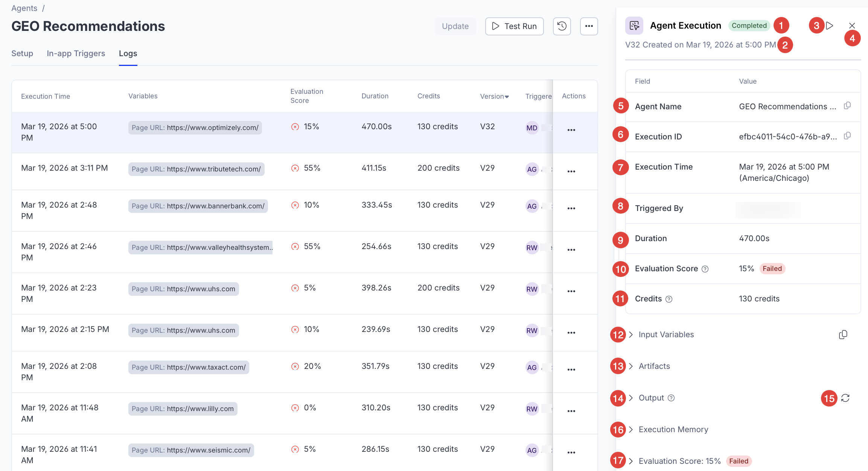868x471 pixels.
Task: Open the In-app Triggers tab
Action: 76,54
